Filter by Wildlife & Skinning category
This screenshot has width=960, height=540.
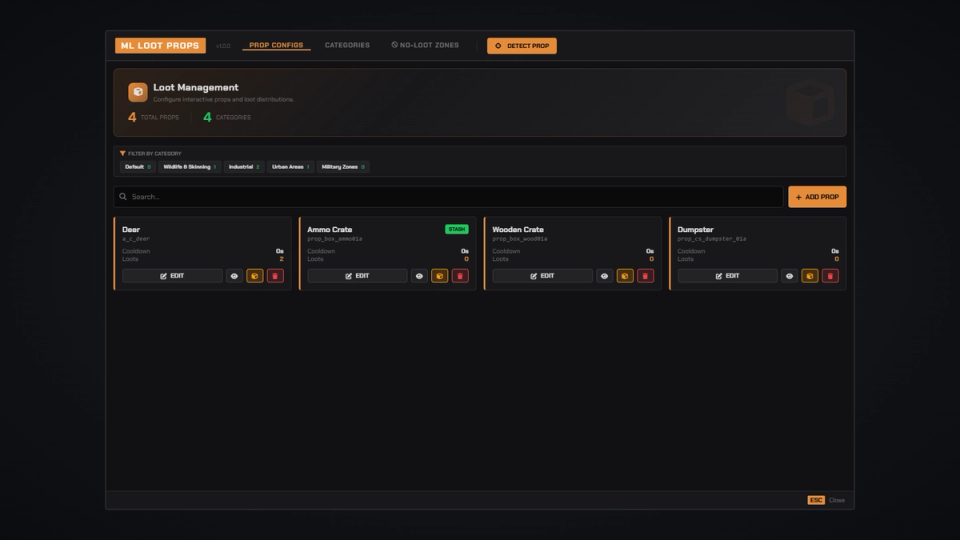[x=190, y=167]
